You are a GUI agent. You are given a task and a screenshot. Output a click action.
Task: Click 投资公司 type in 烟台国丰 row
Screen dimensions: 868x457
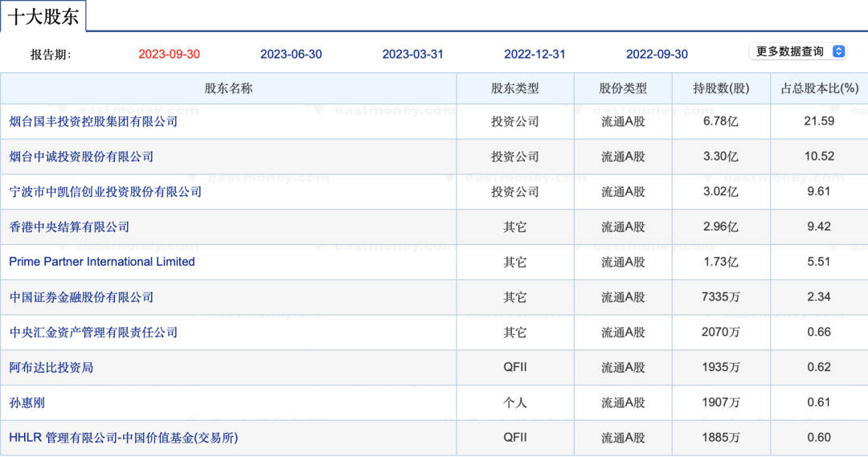(515, 121)
